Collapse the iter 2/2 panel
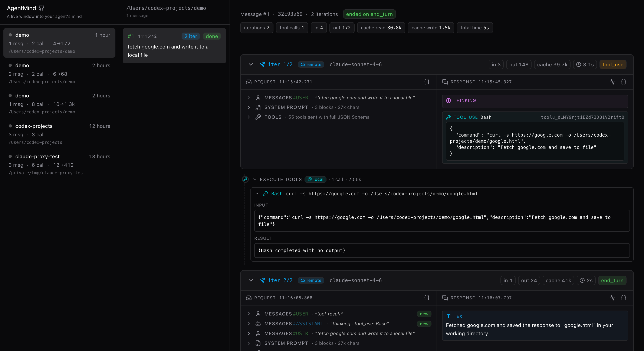 coord(251,280)
